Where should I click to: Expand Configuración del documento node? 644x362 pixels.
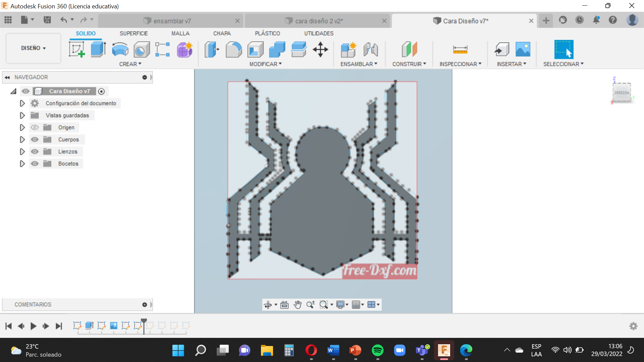[x=22, y=103]
